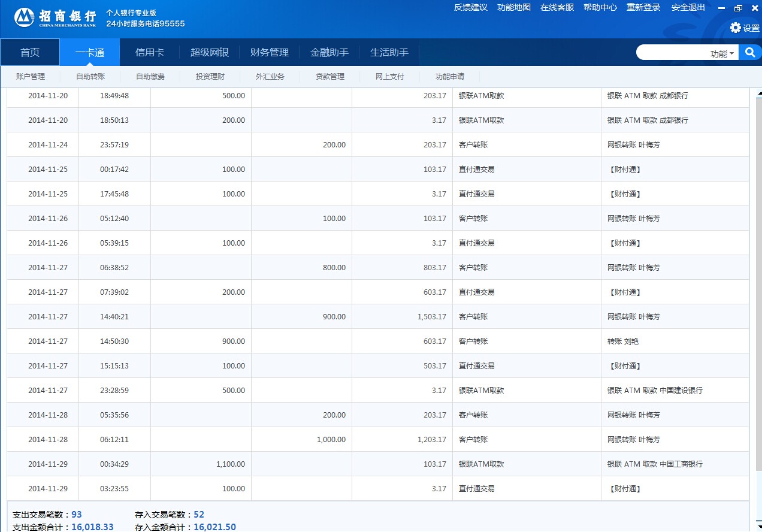
Task: Restore the window with the title bar icon
Action: coord(738,8)
